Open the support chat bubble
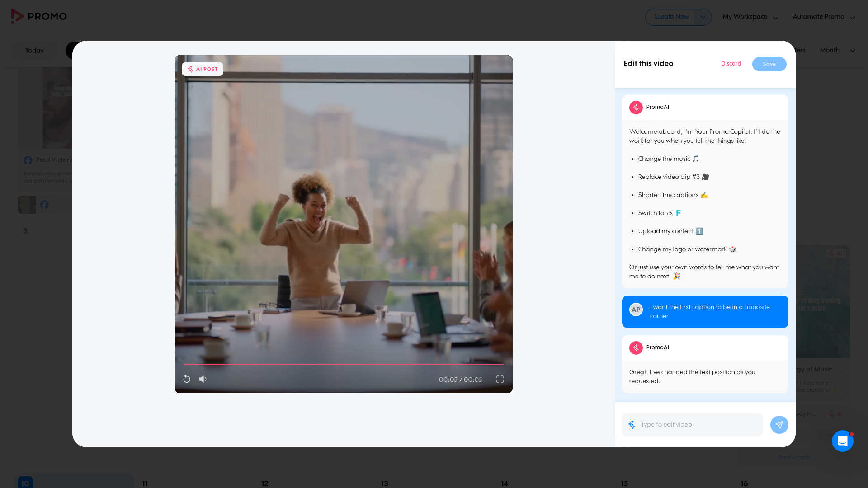 843,441
